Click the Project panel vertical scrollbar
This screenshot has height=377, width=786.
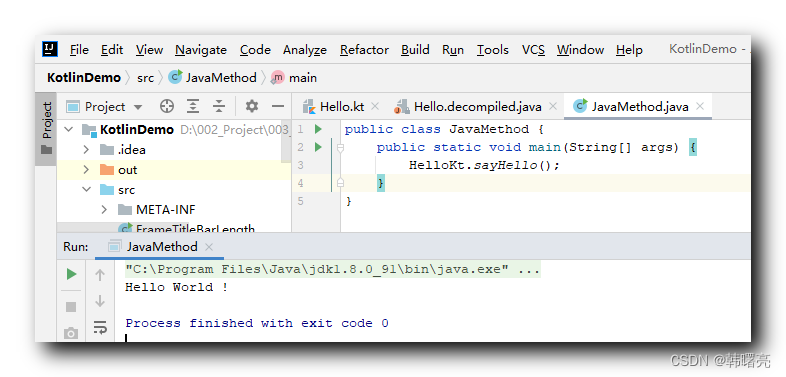pyautogui.click(x=286, y=141)
